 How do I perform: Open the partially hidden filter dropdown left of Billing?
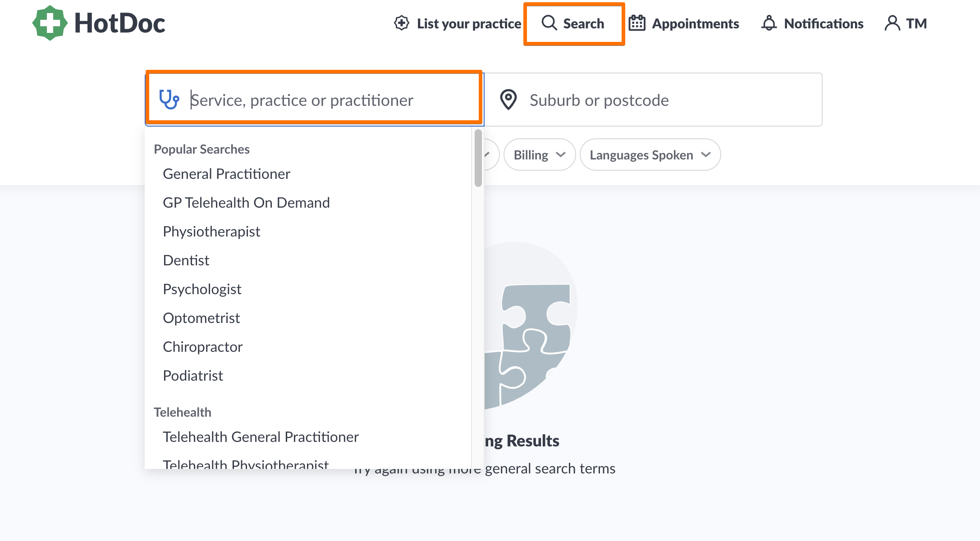tap(489, 155)
